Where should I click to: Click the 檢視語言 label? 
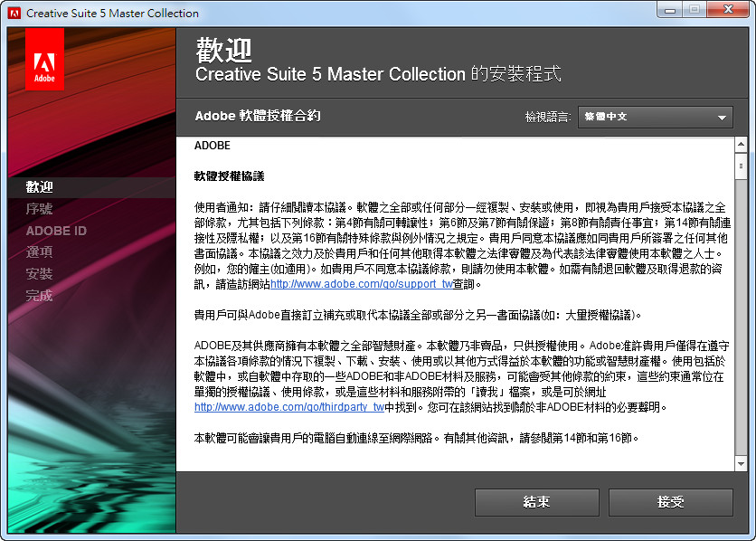[x=548, y=117]
